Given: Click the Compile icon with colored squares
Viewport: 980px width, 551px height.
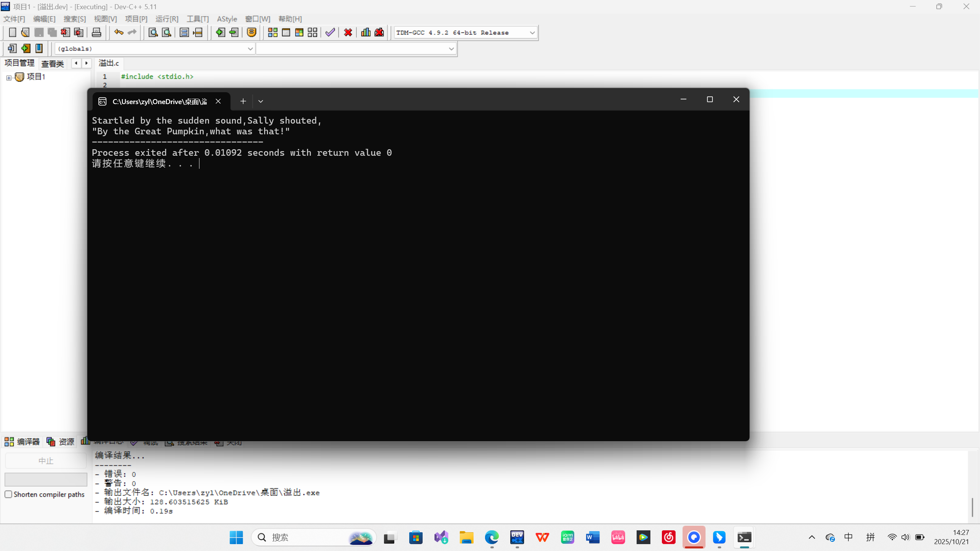Looking at the screenshot, I should 273,33.
